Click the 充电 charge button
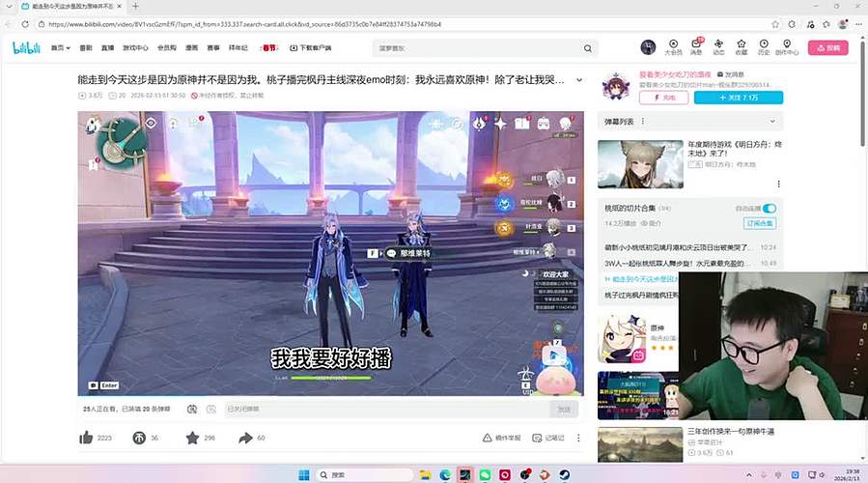The height and width of the screenshot is (483, 868). point(663,98)
